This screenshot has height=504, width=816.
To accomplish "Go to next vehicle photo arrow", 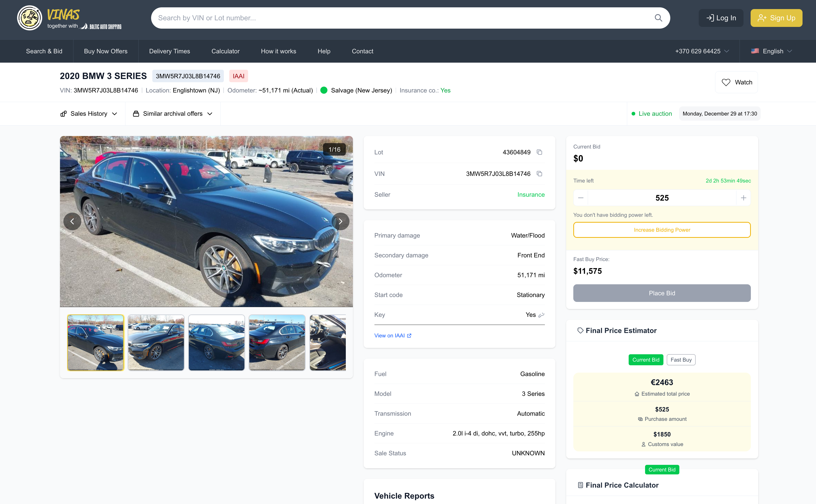I will pos(340,221).
